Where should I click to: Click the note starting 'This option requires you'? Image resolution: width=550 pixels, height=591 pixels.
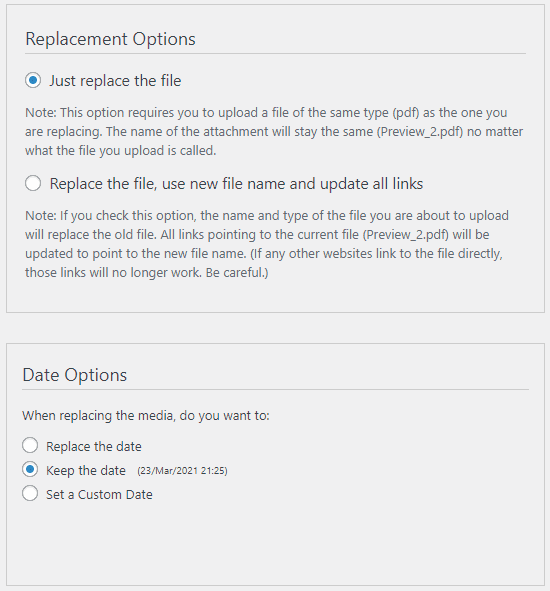click(274, 132)
